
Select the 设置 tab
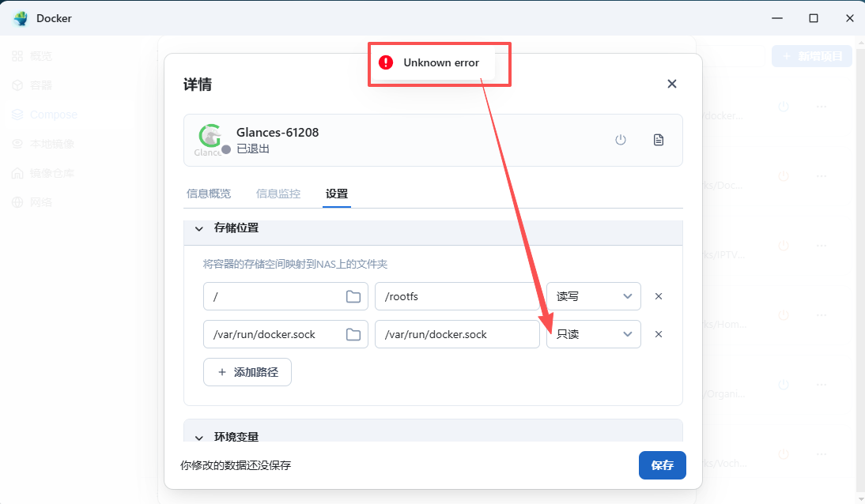click(x=337, y=194)
